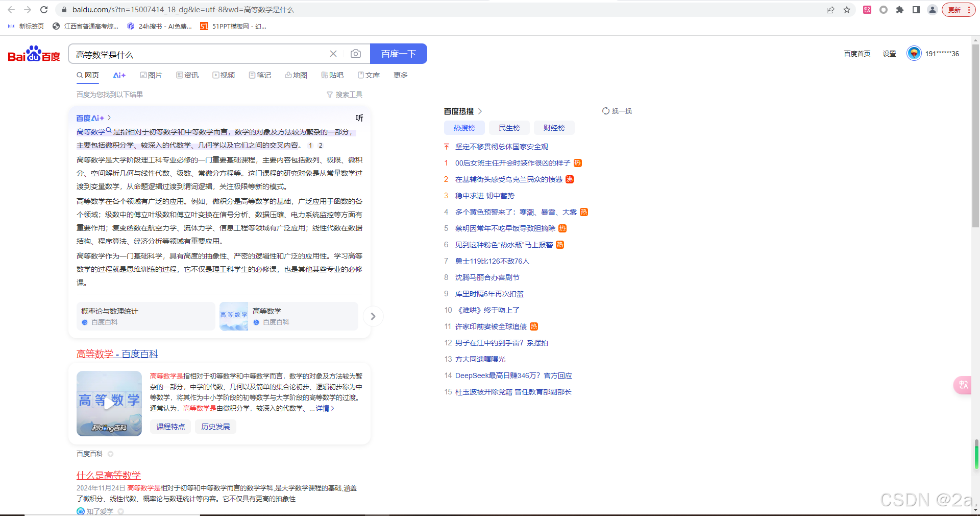Image resolution: width=980 pixels, height=516 pixels.
Task: Focus the Baidu search input field
Action: (199, 54)
